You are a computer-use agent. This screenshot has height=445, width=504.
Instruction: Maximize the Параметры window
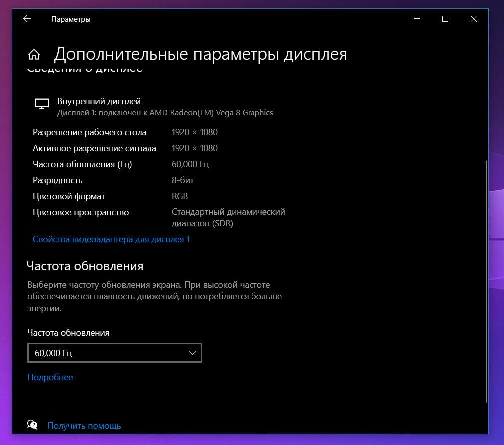click(x=445, y=19)
